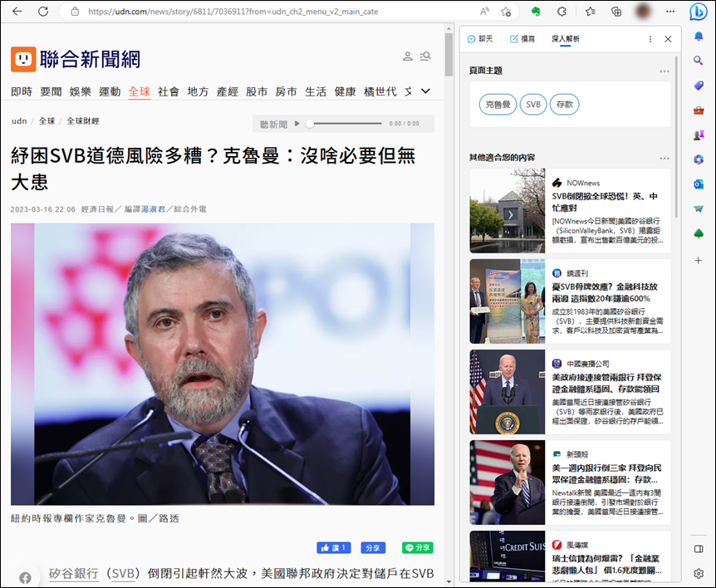Click the 全球財經 breadcrumb
The height and width of the screenshot is (588, 716).
[x=83, y=121]
